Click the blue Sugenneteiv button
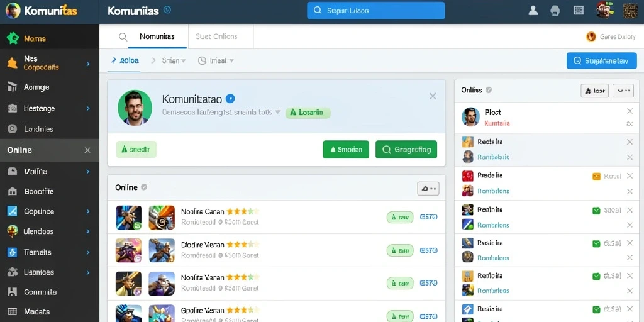644x322 pixels. tap(602, 61)
